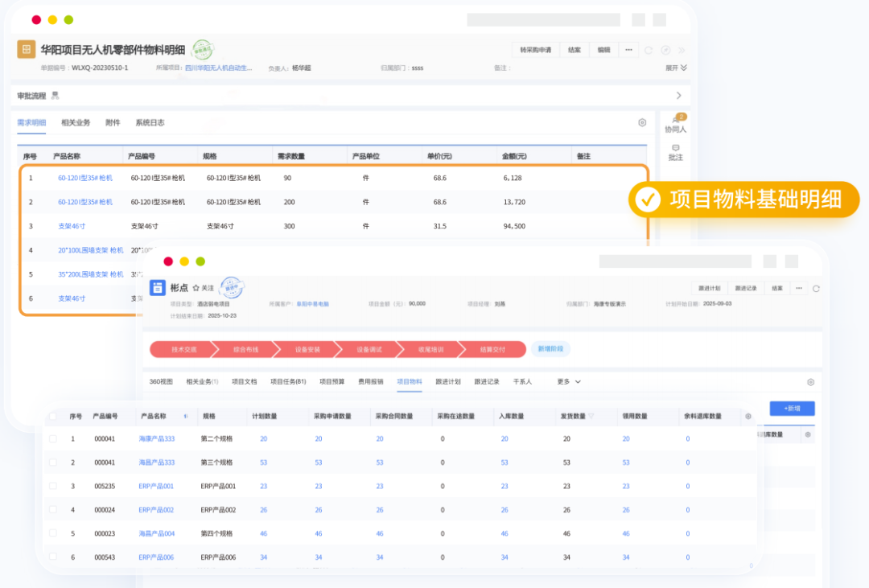Click the sort icon on 产品名称 column
This screenshot has height=588, width=869.
(185, 416)
